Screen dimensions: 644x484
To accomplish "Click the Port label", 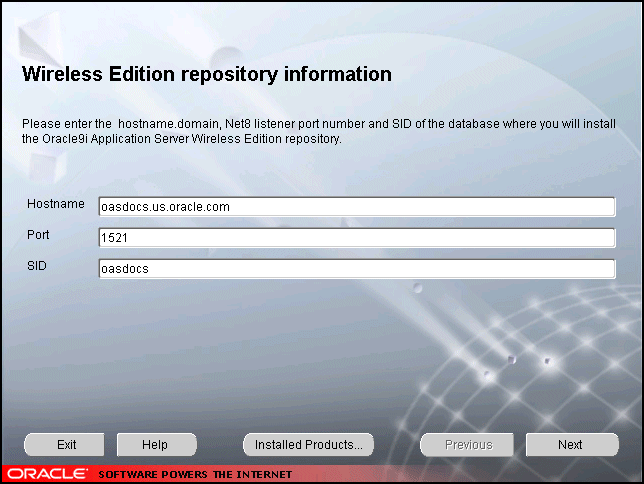I will [x=38, y=235].
